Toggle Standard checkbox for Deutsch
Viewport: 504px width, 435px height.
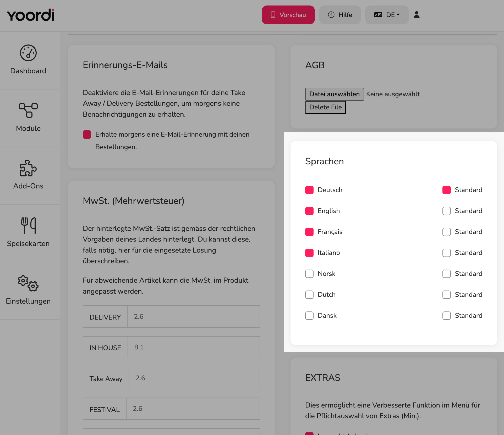pos(447,190)
